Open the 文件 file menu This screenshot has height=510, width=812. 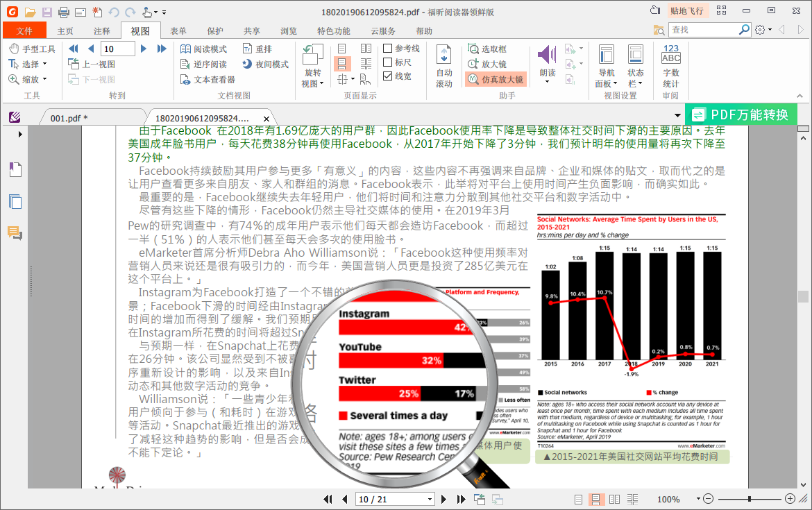tap(24, 31)
